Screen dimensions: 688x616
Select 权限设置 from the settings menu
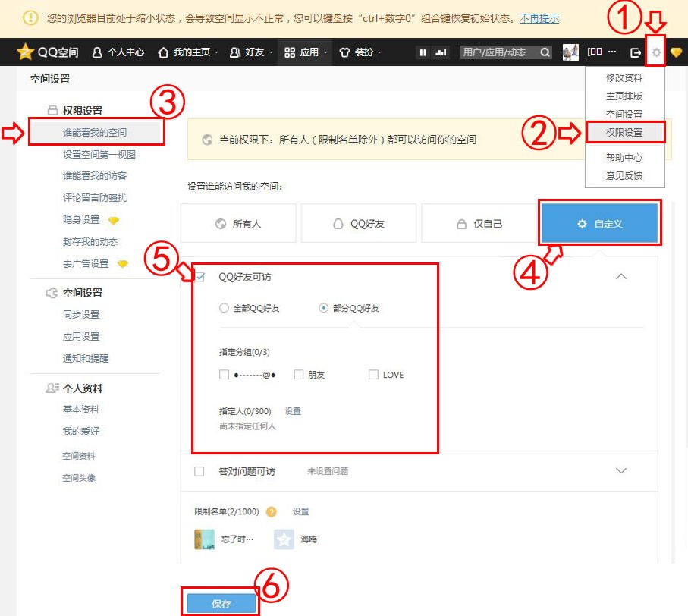(624, 132)
